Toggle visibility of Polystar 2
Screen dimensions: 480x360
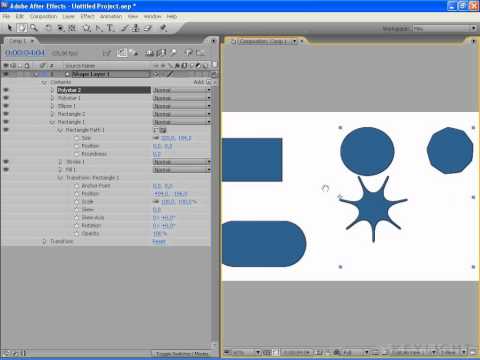pyautogui.click(x=6, y=90)
